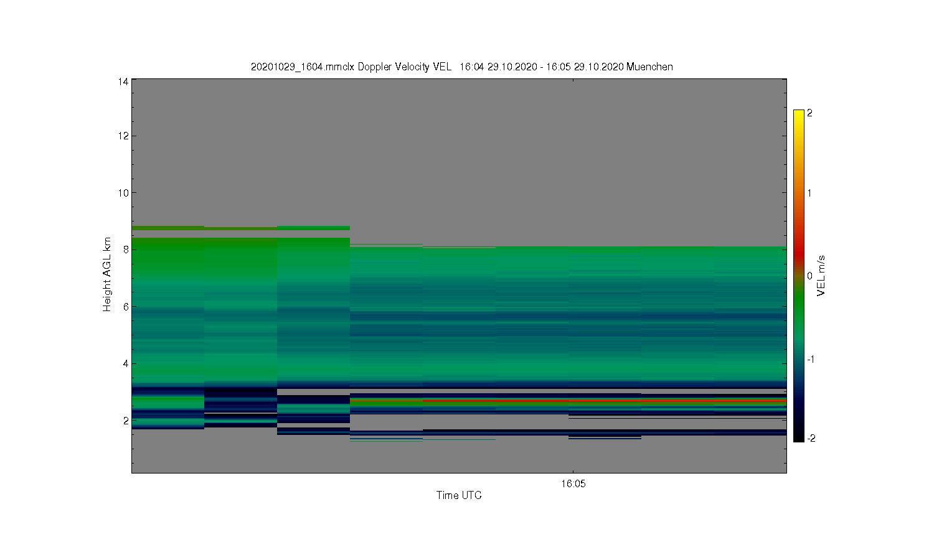Click the y-axis tick label 14
The image size is (934, 560).
(124, 82)
